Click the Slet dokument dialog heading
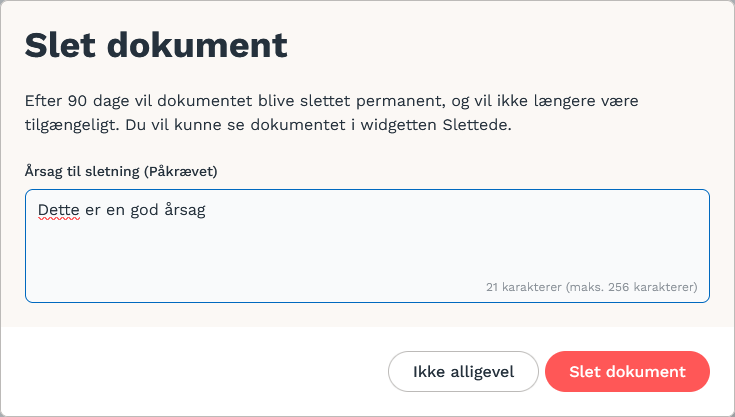This screenshot has width=735, height=417. (x=156, y=45)
